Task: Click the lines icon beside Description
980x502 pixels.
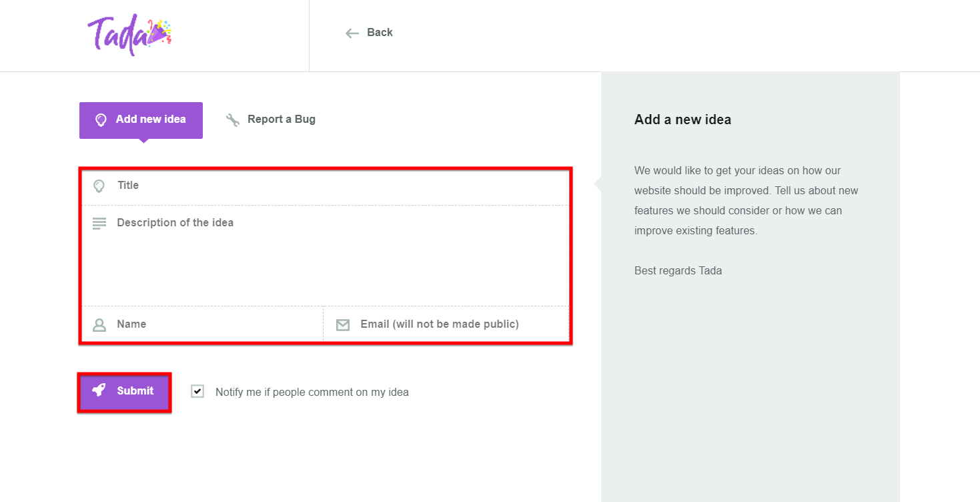Action: (x=99, y=224)
